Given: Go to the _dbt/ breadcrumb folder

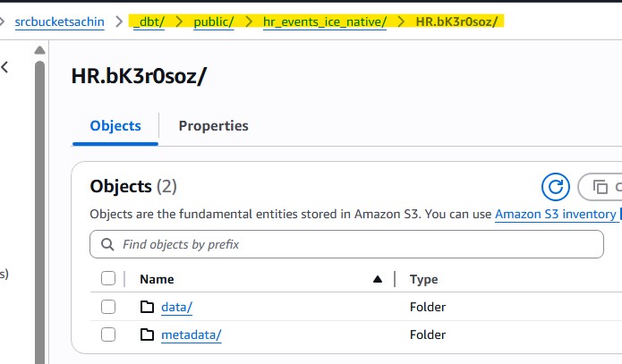Looking at the screenshot, I should (149, 21).
